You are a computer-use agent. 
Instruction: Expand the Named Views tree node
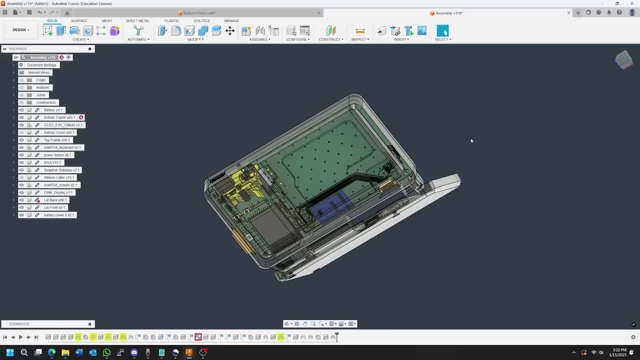tap(13, 73)
